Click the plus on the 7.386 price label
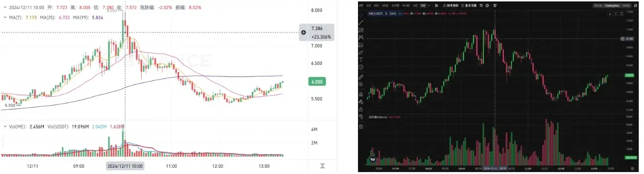Screen dimensions: 644x174 303,33
